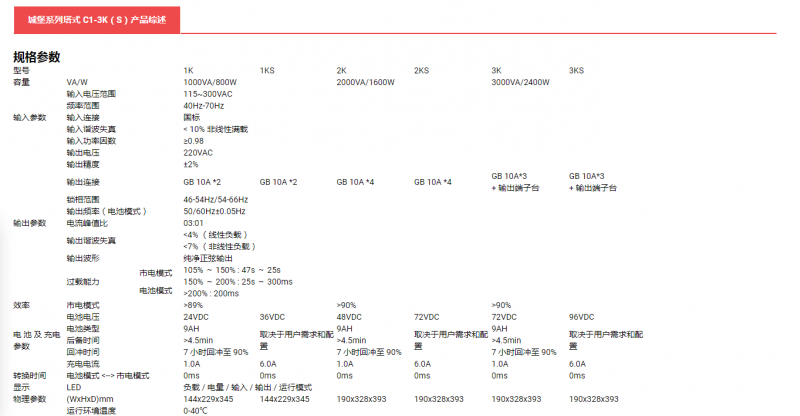Click the LED display label

(x=73, y=387)
